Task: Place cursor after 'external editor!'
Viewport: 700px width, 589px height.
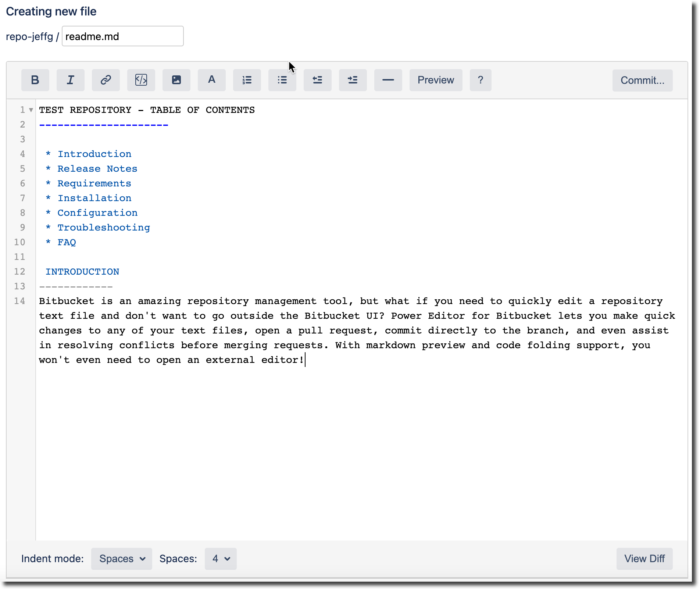Action: tap(305, 360)
